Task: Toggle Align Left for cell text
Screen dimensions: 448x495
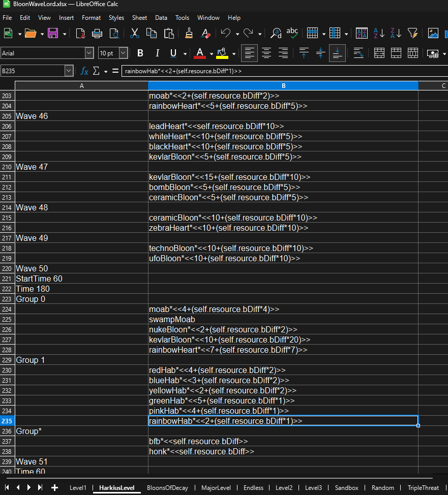Action: pyautogui.click(x=249, y=53)
